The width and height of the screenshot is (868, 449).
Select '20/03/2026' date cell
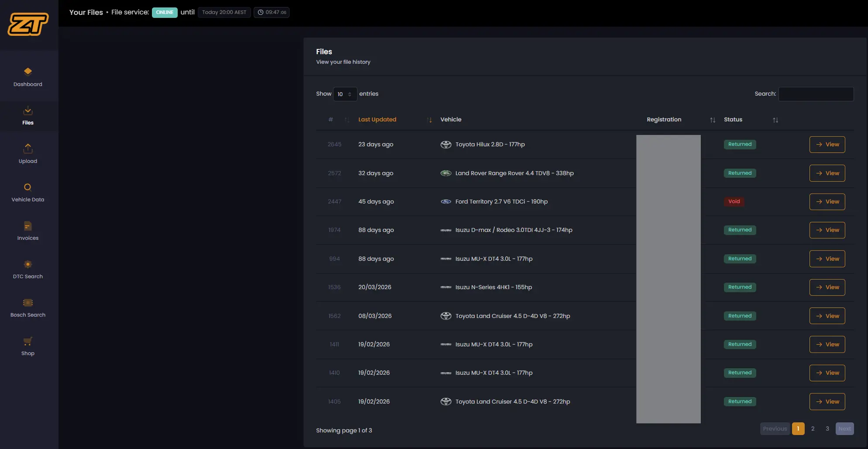pos(375,287)
